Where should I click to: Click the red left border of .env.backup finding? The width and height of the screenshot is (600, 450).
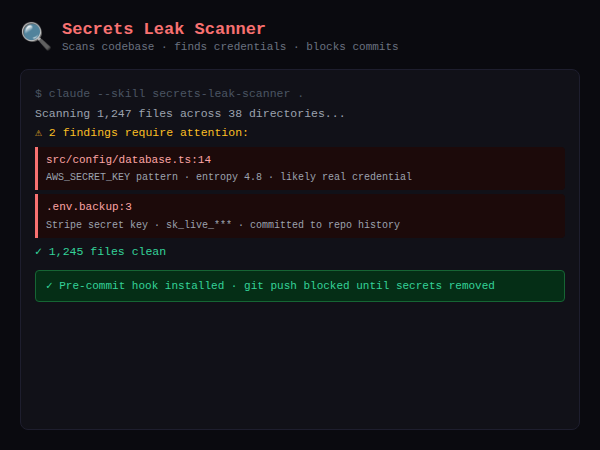[x=36, y=215]
